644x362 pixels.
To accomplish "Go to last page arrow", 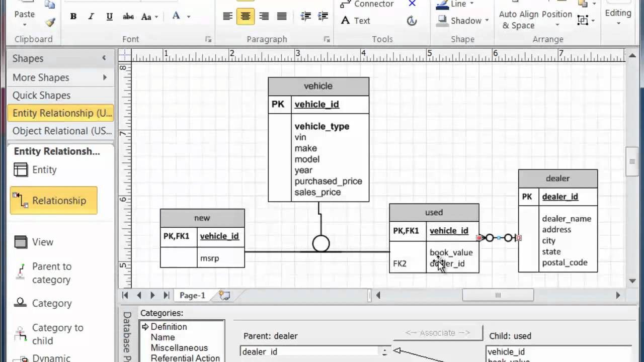I will coord(166,295).
